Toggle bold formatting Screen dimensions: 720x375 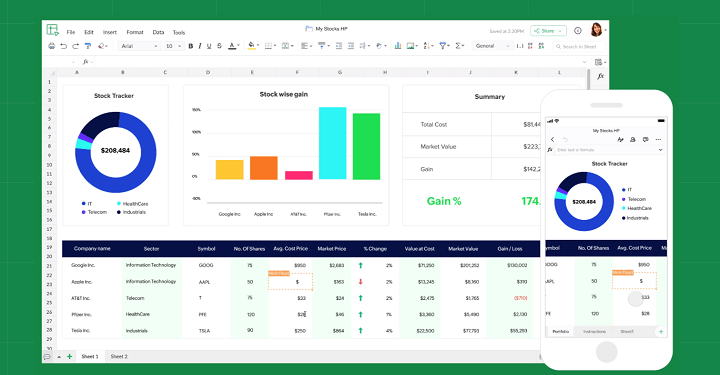tap(191, 46)
